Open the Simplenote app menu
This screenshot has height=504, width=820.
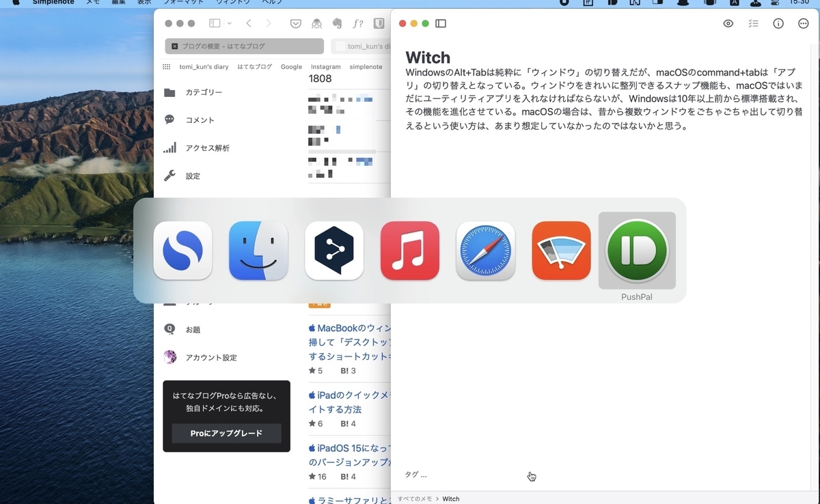(54, 3)
